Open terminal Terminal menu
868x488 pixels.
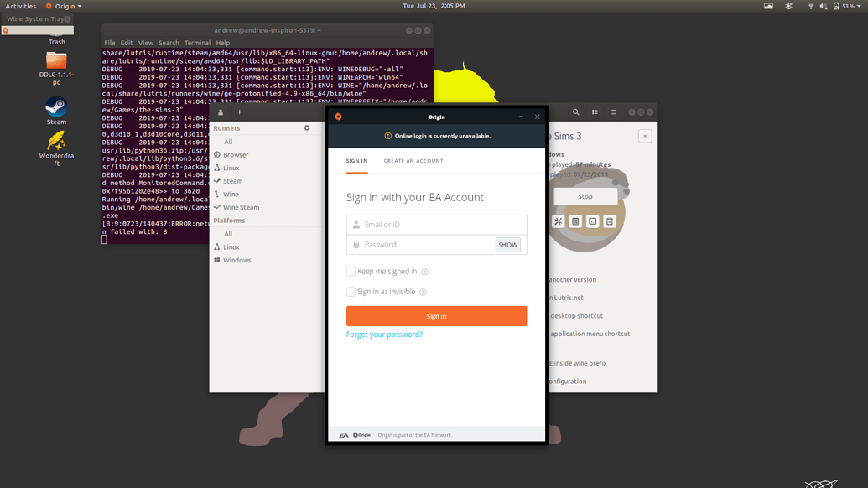point(197,43)
